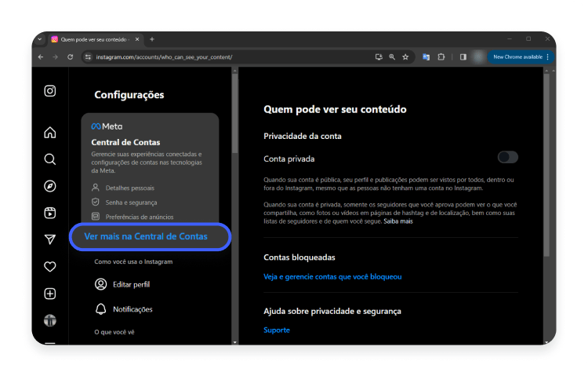
Task: Go to the Home feed icon
Action: click(50, 133)
